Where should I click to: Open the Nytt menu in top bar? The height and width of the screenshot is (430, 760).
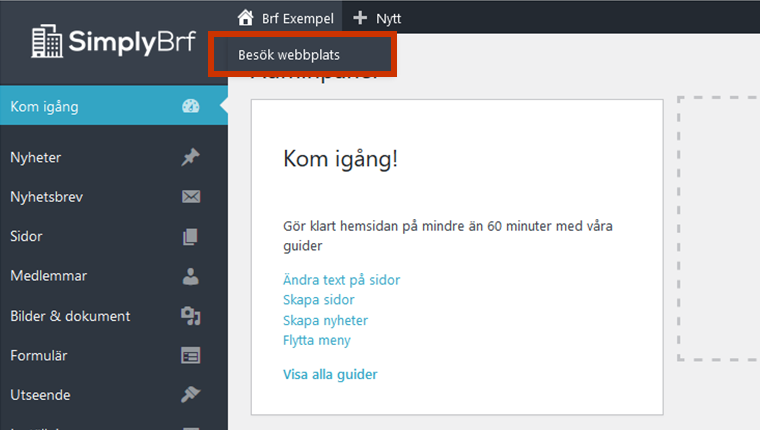[387, 17]
